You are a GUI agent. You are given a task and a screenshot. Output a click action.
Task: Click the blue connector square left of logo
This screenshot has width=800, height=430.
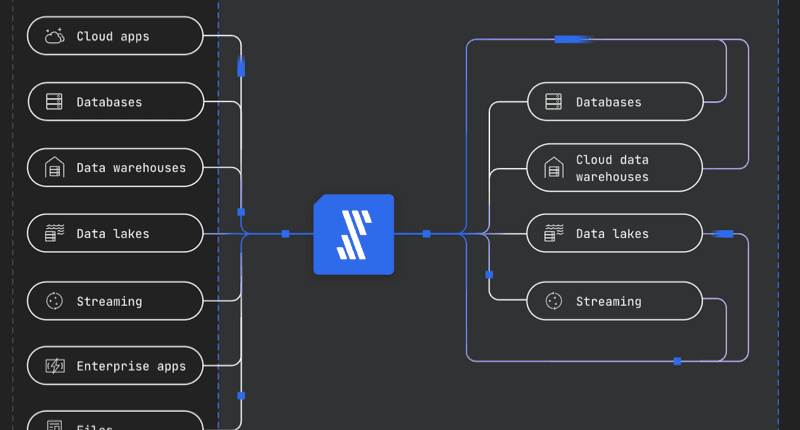(285, 234)
